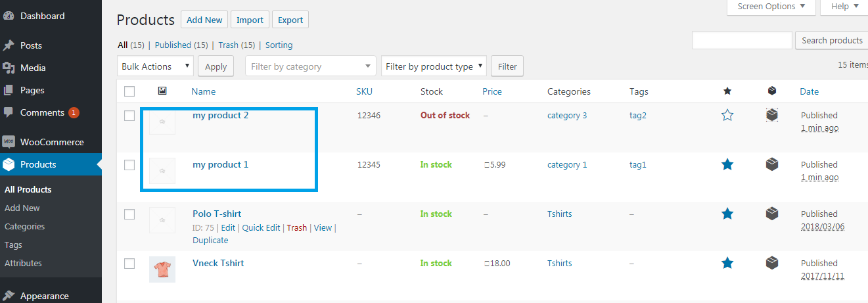Expand the Help panel
Image resolution: width=868 pixels, height=303 pixels.
coord(844,7)
